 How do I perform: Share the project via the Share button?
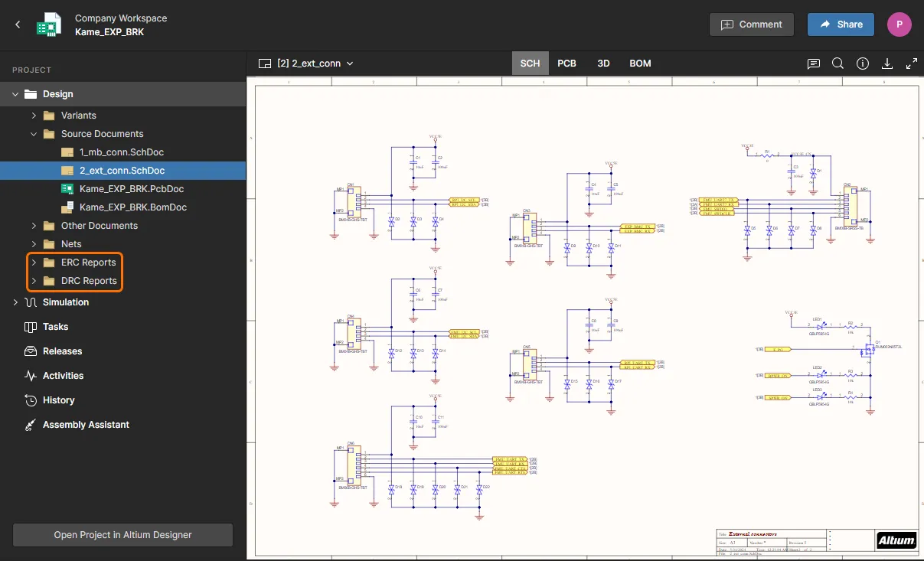click(840, 24)
